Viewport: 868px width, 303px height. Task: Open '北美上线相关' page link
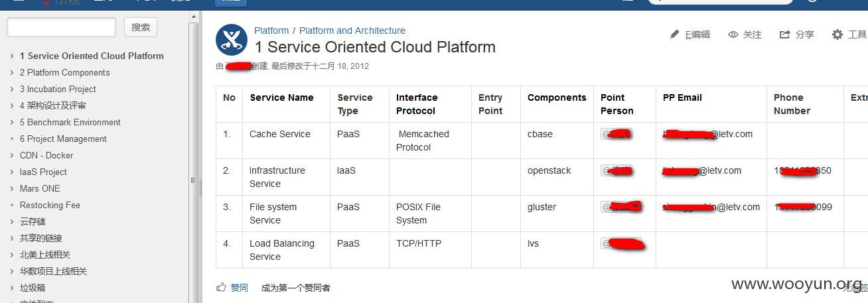[45, 255]
